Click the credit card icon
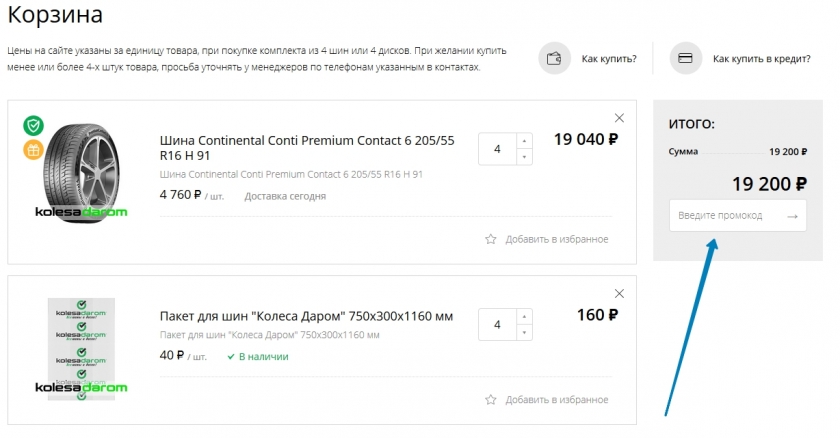Screen dimensions: 840x438 685,58
